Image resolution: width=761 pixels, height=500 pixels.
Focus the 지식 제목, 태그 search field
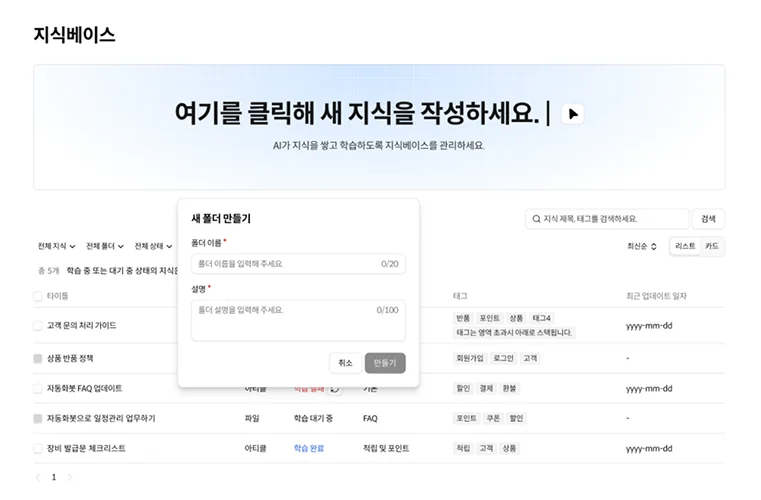coord(607,219)
